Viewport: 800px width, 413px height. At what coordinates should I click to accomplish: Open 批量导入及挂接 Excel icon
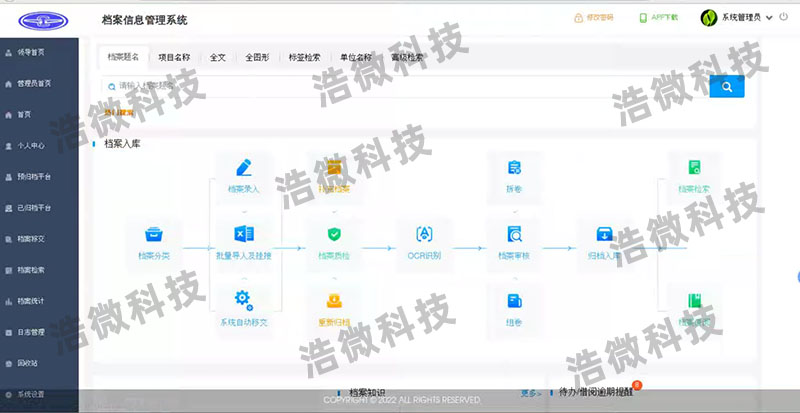click(244, 234)
